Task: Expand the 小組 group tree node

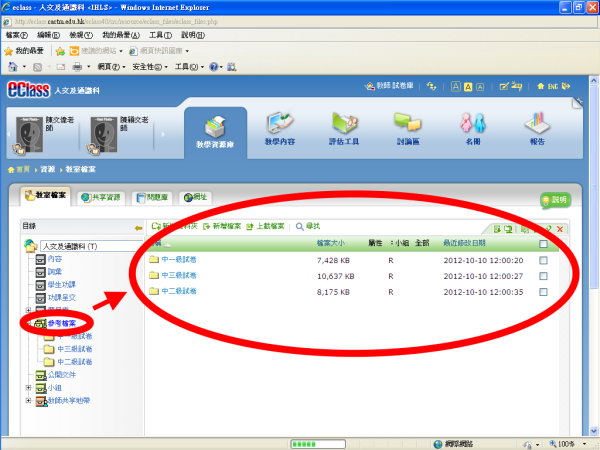Action: (x=28, y=388)
